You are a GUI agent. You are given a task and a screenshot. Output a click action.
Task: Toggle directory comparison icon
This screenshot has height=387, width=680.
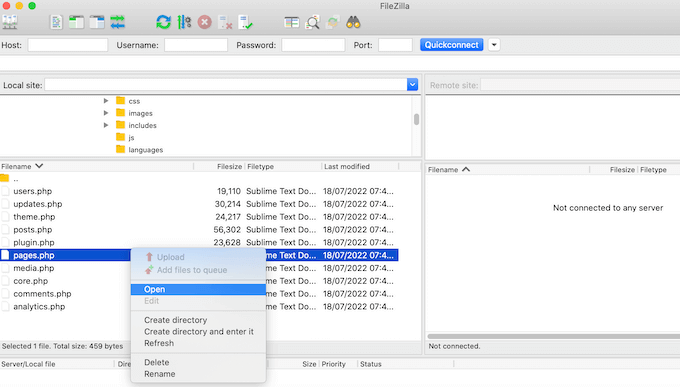312,22
